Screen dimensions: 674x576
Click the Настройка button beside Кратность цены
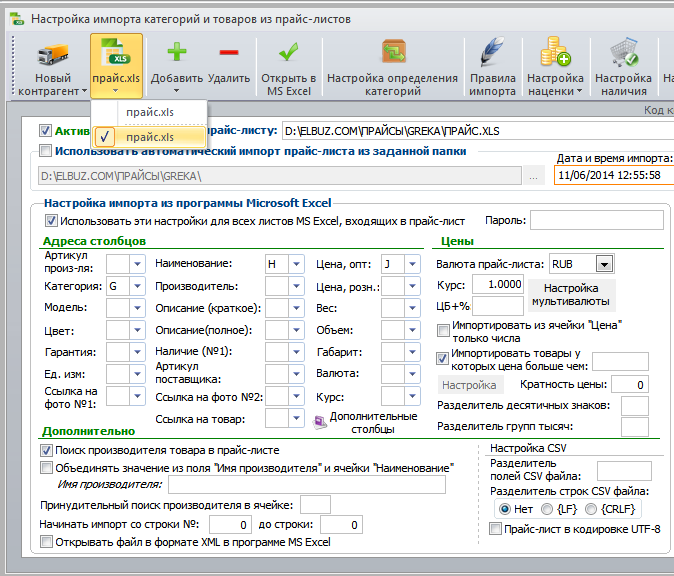coord(470,385)
